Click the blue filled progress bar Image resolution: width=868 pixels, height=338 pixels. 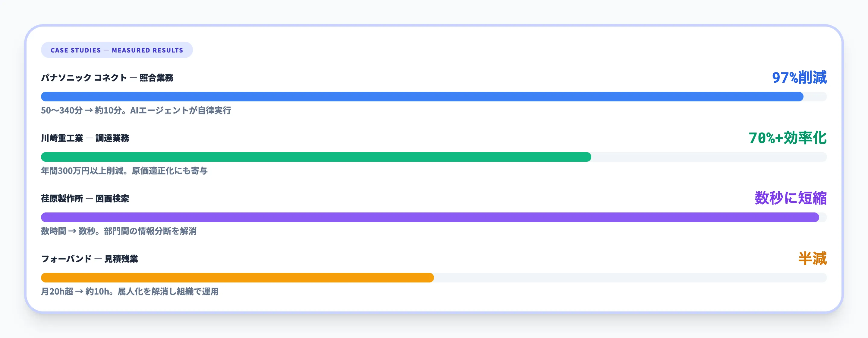[422, 97]
